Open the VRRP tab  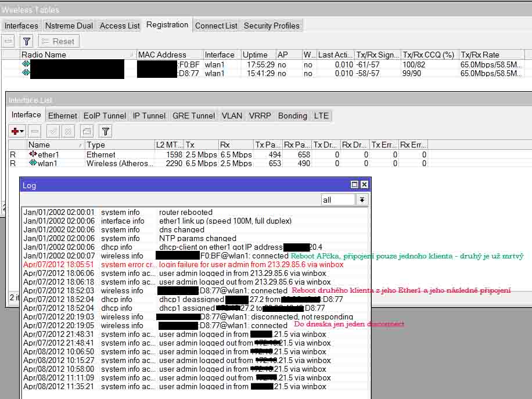260,116
